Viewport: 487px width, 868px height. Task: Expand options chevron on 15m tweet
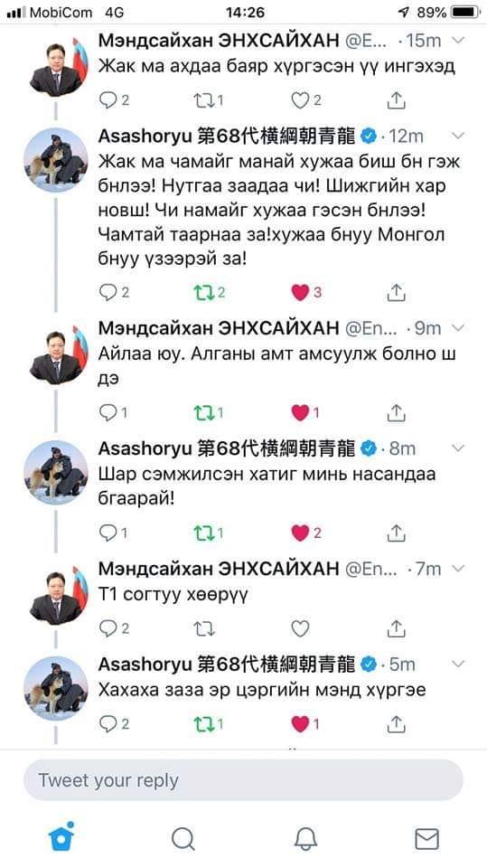point(459,41)
